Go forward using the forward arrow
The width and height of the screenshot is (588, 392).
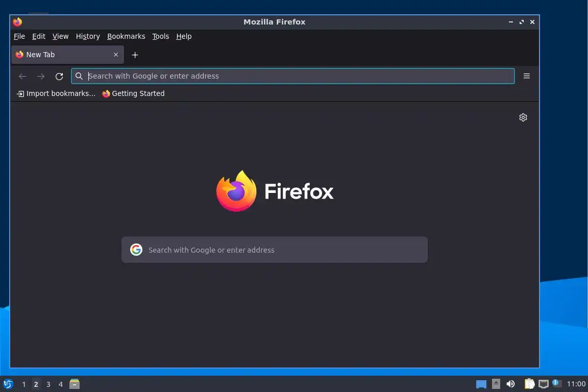pyautogui.click(x=41, y=77)
